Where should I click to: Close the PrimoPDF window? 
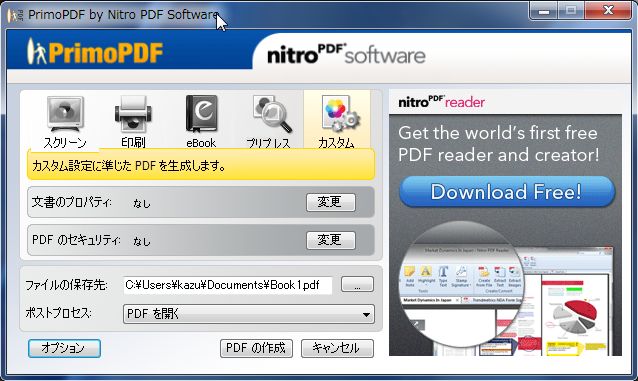point(608,11)
